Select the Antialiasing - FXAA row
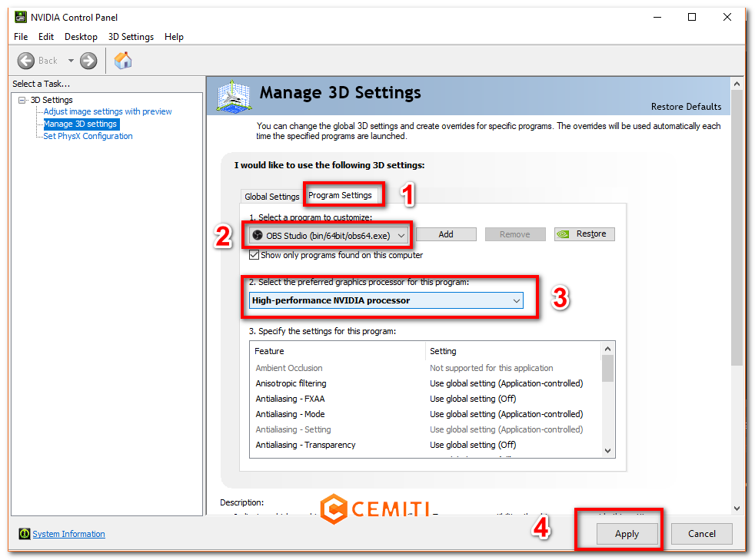The width and height of the screenshot is (755, 560). pyautogui.click(x=426, y=399)
